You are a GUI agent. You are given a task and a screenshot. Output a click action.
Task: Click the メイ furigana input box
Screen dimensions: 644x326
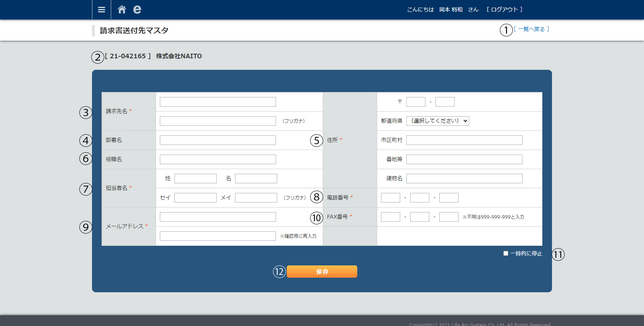coord(256,198)
